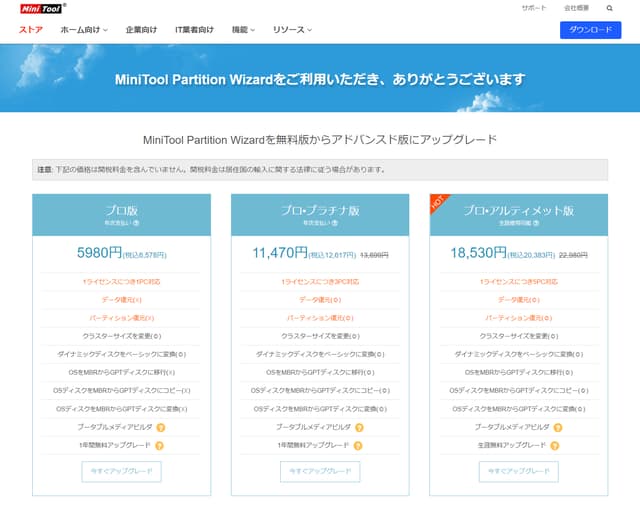
Task: Click OSをMBRからGPTディスクに移行 row in プロ・アルティメット版 card
Action: coord(519,372)
